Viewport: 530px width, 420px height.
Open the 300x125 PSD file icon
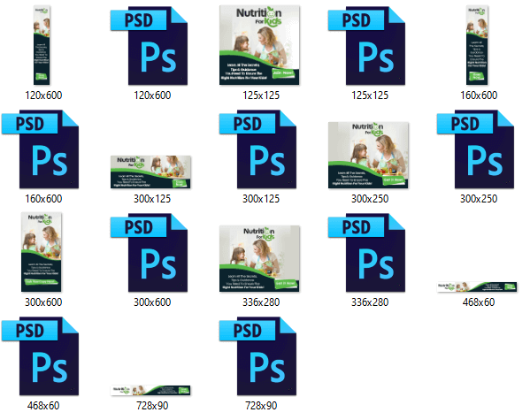257,149
